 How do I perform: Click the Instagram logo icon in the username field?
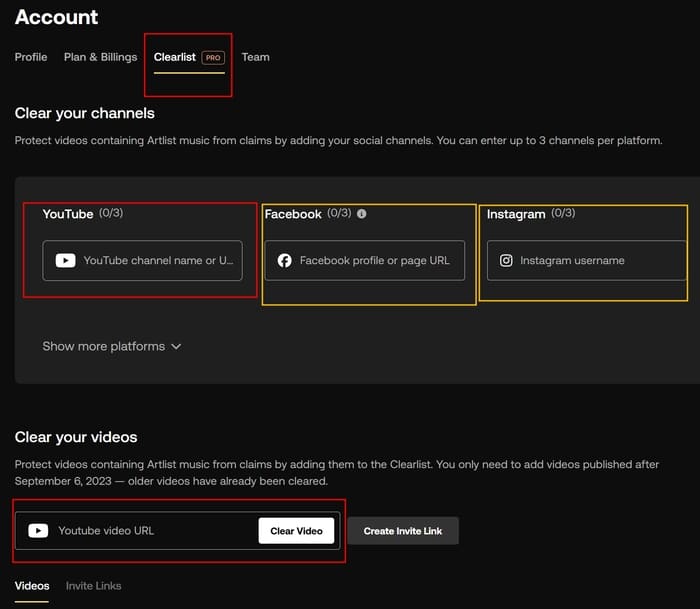click(506, 260)
